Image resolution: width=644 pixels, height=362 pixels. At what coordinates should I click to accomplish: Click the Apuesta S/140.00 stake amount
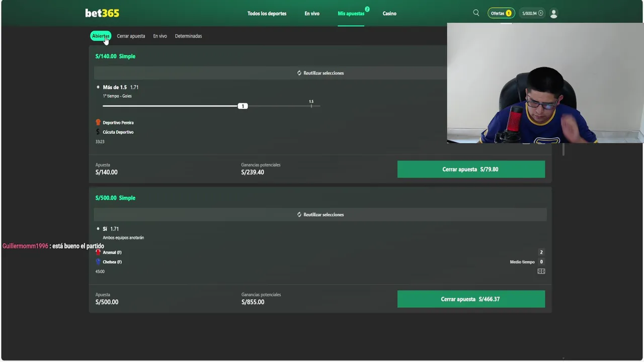106,172
